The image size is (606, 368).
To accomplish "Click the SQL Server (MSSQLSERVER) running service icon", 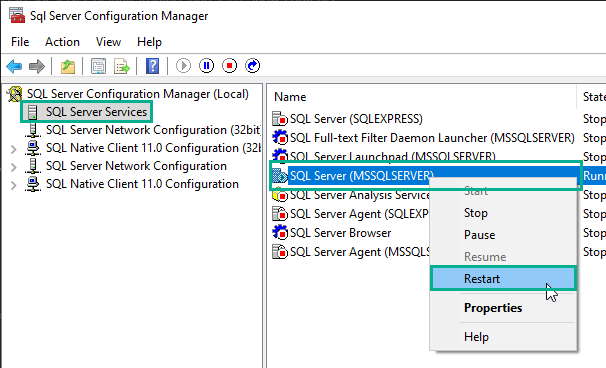I will (x=280, y=176).
